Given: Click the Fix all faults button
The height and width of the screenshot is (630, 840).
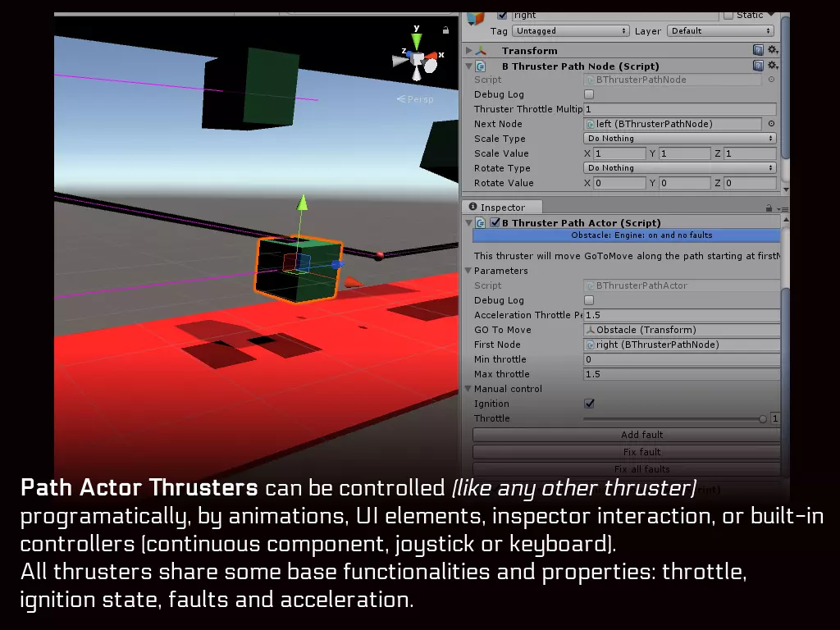Looking at the screenshot, I should pos(626,469).
